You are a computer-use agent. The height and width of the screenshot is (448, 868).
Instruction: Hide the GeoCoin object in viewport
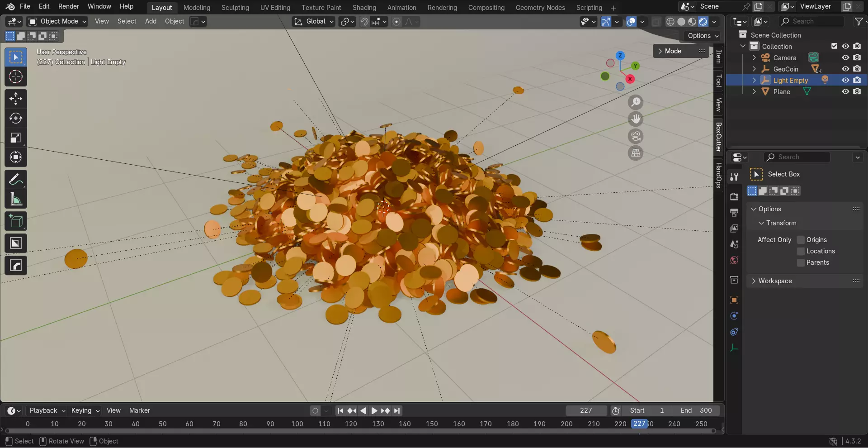(845, 69)
